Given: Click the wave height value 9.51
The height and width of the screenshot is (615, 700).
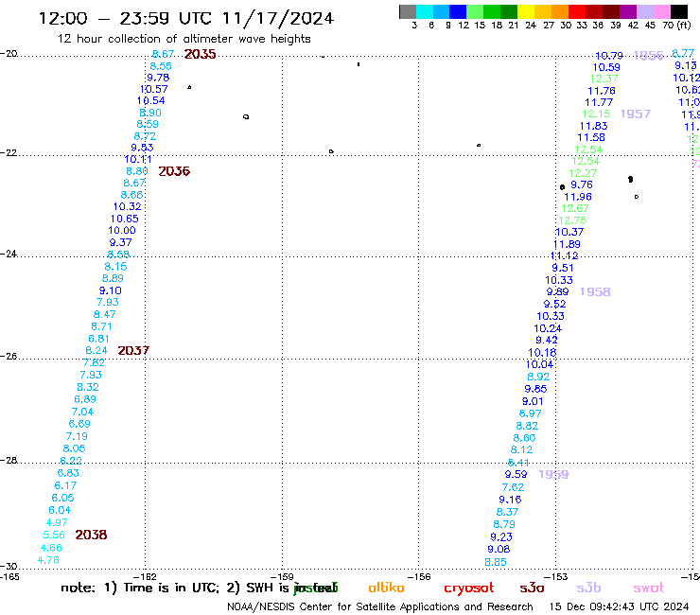Looking at the screenshot, I should click(563, 268).
